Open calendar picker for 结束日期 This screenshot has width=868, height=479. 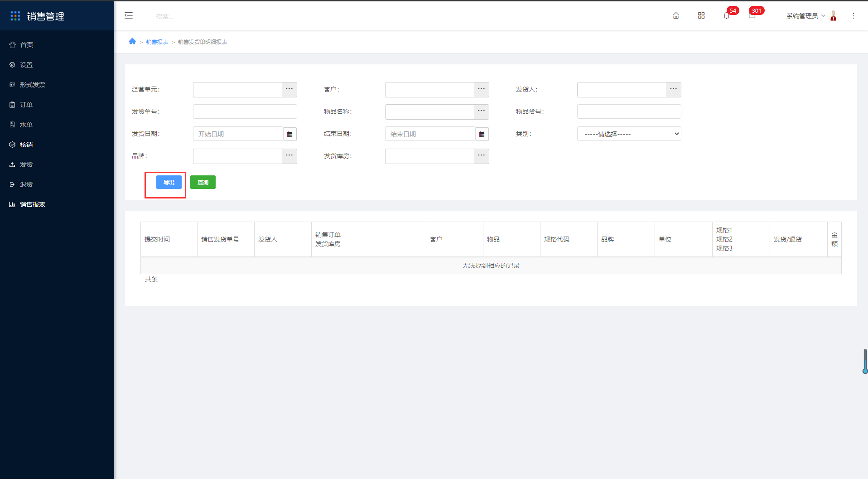[482, 134]
